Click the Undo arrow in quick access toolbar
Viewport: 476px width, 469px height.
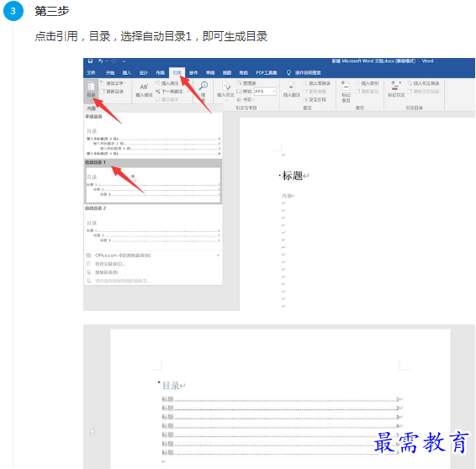pos(100,61)
